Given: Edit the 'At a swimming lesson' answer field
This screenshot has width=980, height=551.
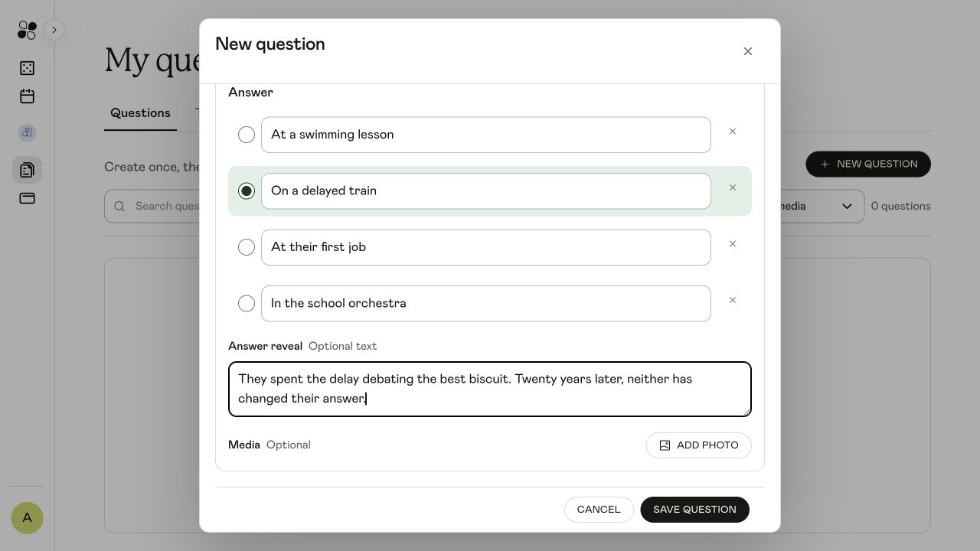Looking at the screenshot, I should 486,135.
